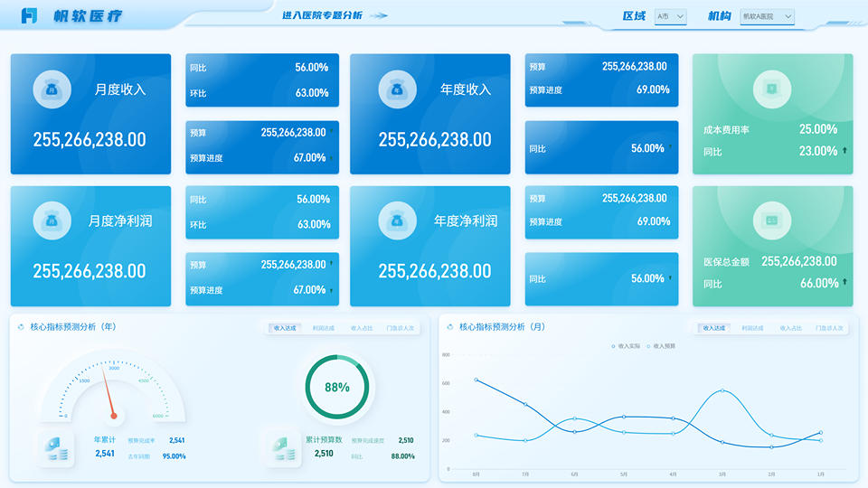
Task: Click the 88% circular progress ring
Action: (x=337, y=387)
